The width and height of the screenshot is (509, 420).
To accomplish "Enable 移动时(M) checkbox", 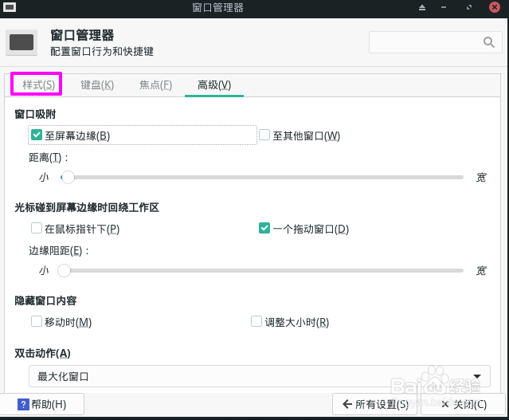I will 37,321.
